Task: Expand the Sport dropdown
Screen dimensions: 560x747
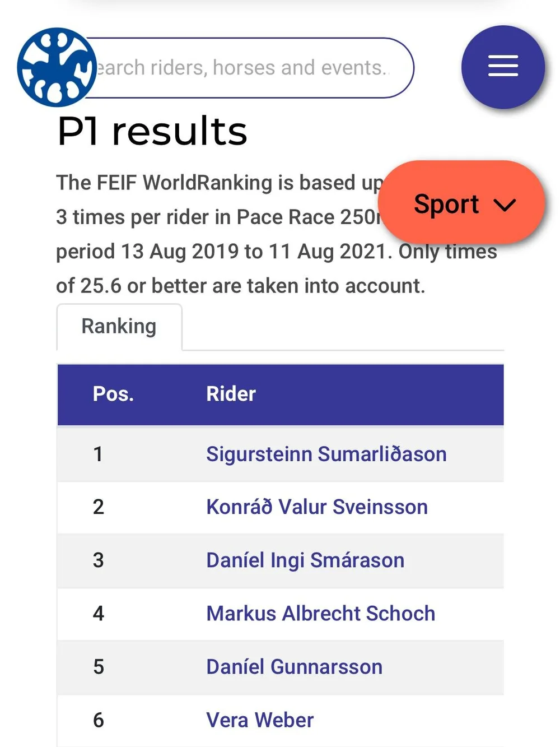Action: pyautogui.click(x=463, y=203)
